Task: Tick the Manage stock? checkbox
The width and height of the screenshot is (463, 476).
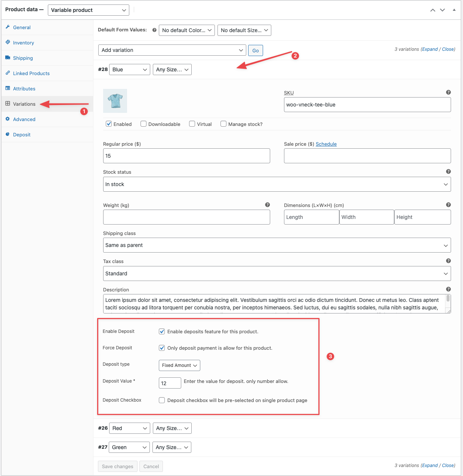Action: 223,124
